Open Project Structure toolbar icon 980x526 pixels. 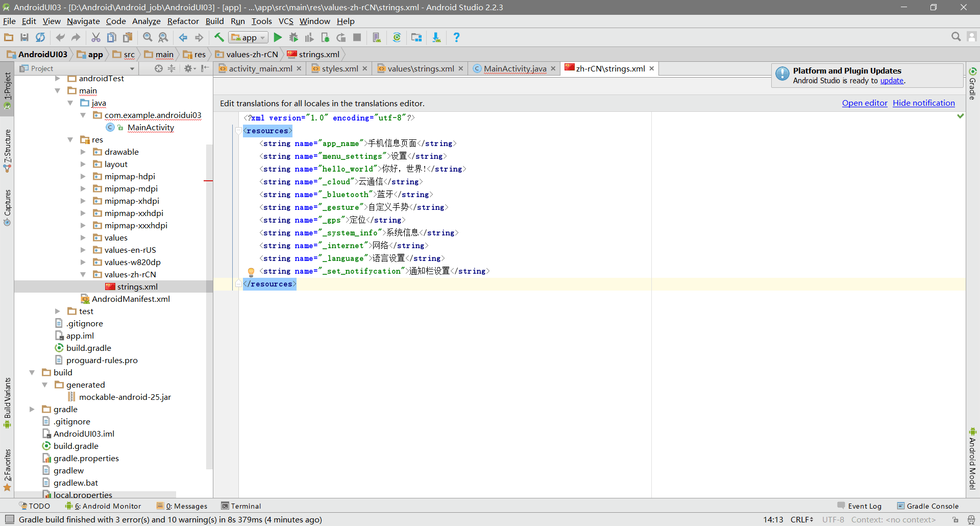coord(416,37)
